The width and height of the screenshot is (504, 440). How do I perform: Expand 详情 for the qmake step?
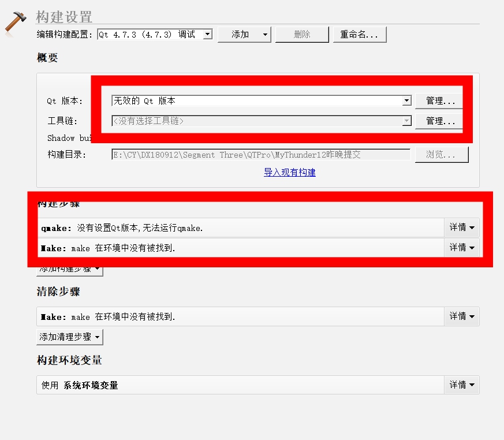point(462,227)
